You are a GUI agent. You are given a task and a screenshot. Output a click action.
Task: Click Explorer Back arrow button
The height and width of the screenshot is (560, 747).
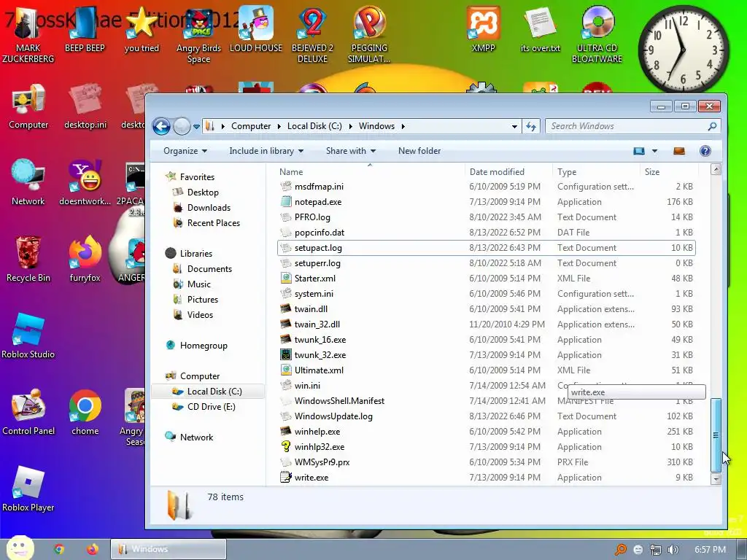(161, 126)
